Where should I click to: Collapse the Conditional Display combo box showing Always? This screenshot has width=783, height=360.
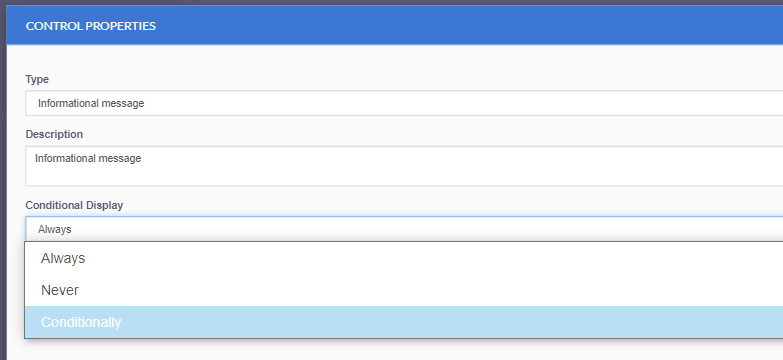click(x=404, y=229)
